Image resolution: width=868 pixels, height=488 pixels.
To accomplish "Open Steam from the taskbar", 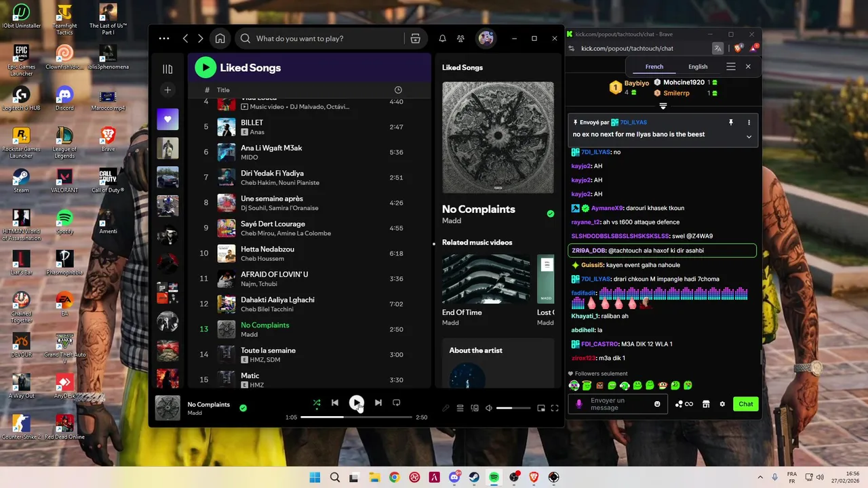I will (474, 477).
